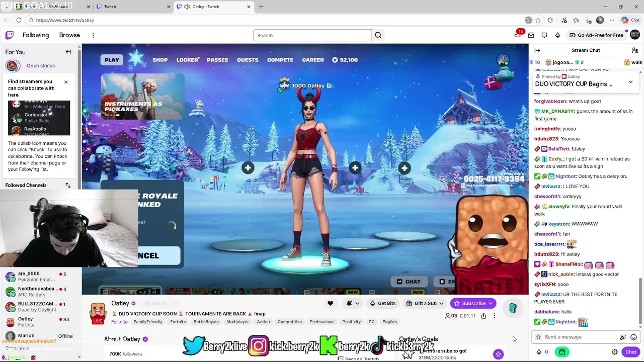Open the Get Bits diamond icon in top bar

[x=557, y=35]
